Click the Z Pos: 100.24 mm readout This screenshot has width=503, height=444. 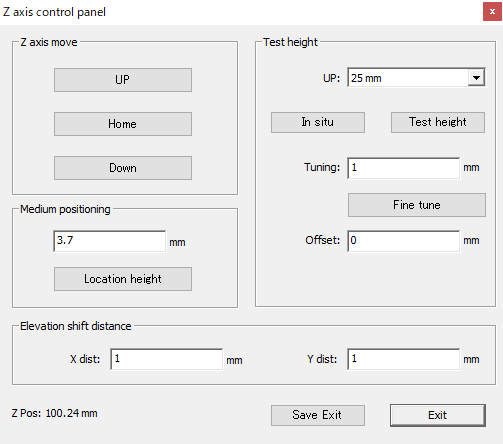55,413
